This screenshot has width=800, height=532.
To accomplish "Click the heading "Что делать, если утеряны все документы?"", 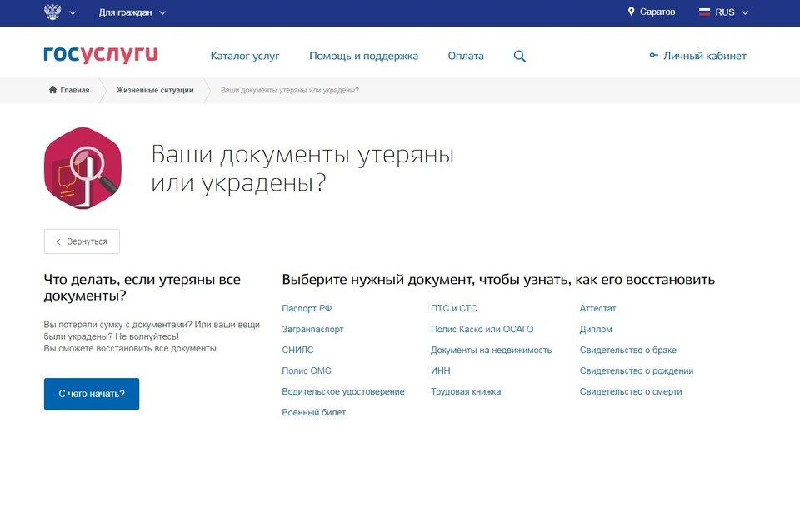I will (142, 287).
